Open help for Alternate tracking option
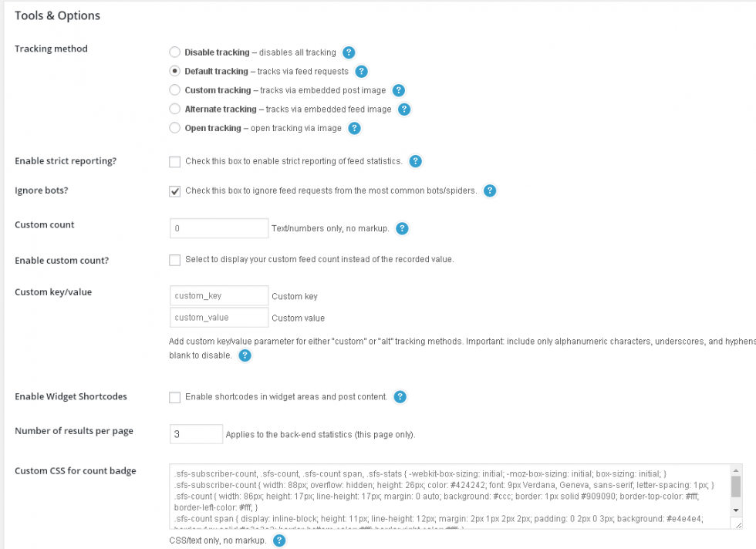The image size is (756, 549). pos(403,109)
